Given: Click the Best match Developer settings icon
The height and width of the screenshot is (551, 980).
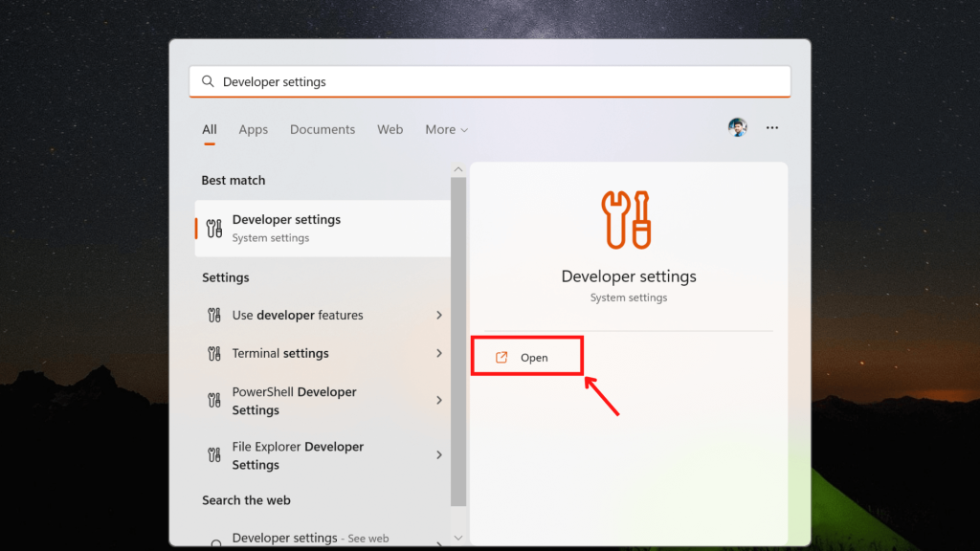Looking at the screenshot, I should pos(214,229).
